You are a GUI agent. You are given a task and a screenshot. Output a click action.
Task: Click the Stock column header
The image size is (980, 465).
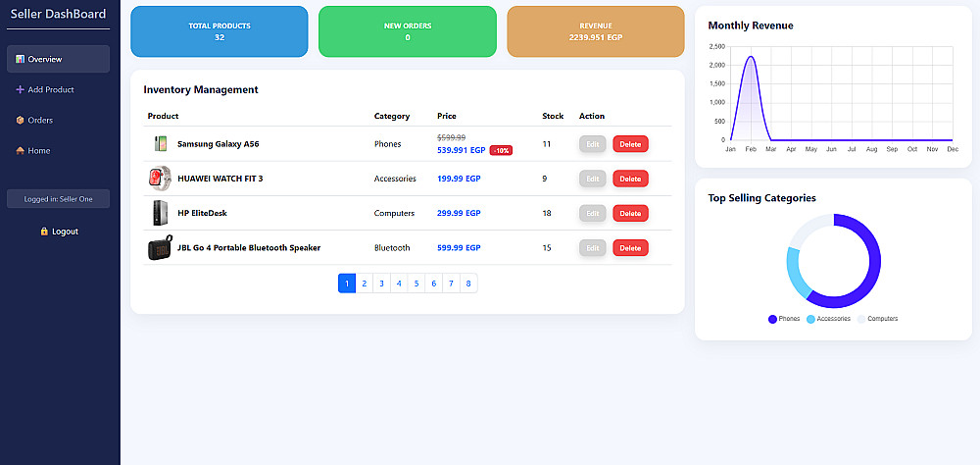tap(553, 116)
